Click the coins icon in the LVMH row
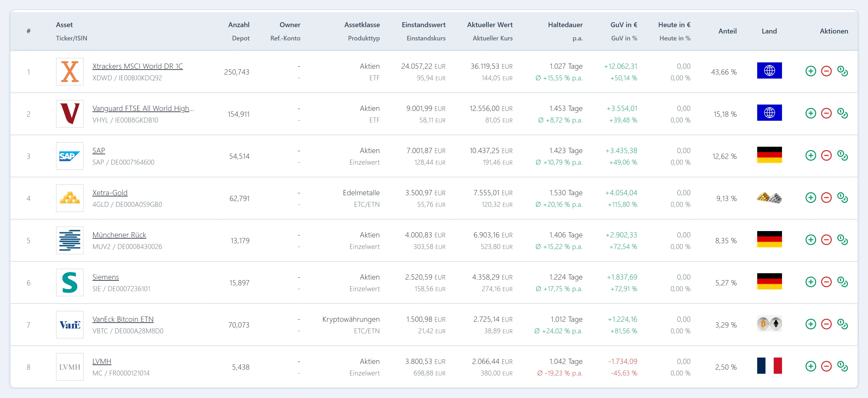 click(x=842, y=366)
